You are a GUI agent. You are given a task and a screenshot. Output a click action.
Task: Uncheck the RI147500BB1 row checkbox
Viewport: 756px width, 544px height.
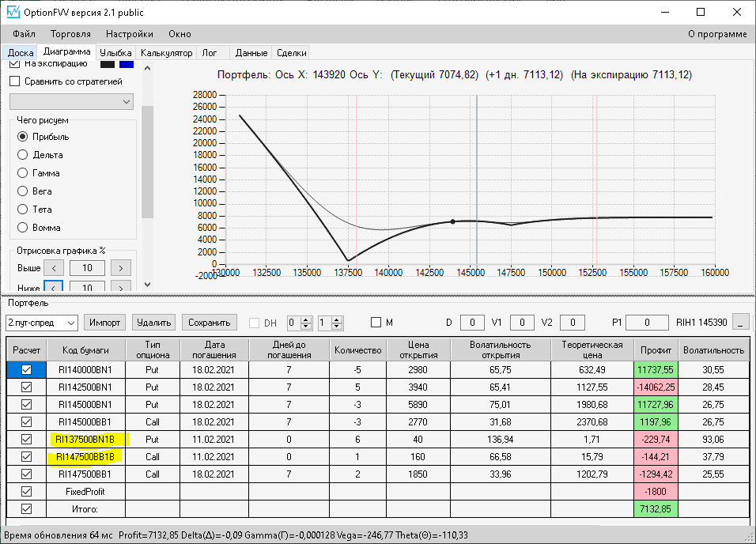pos(27,474)
